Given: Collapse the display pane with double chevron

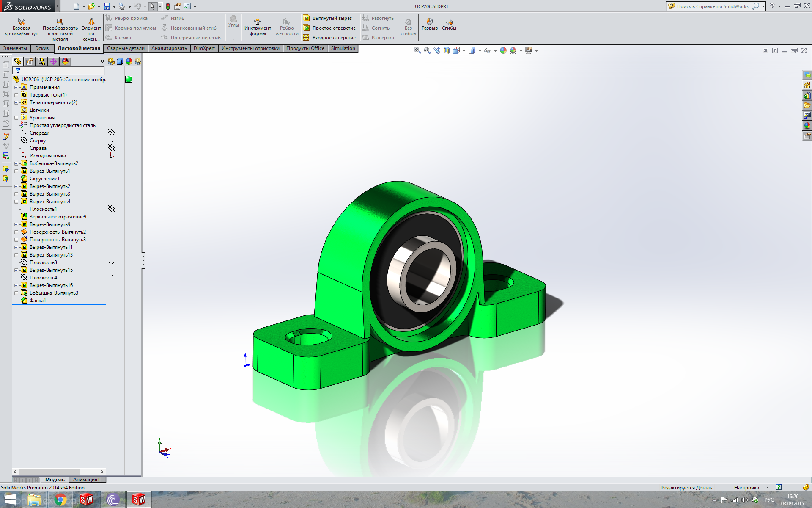Looking at the screenshot, I should (x=102, y=61).
